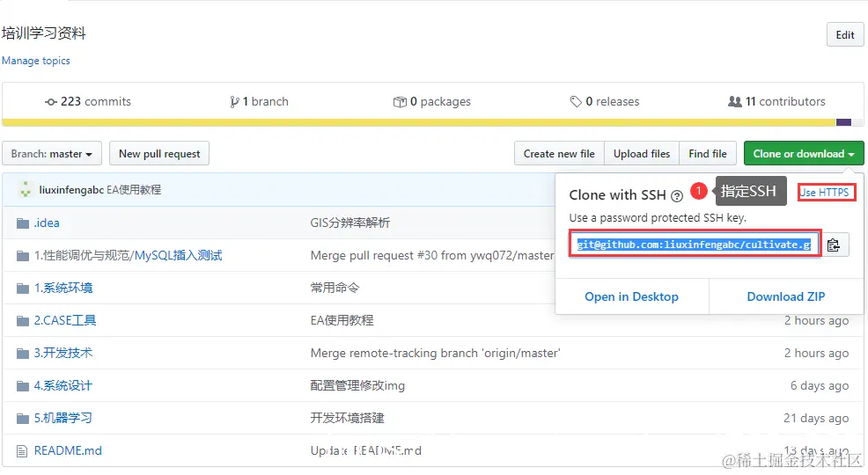The height and width of the screenshot is (475, 868).
Task: Click the New pull request button
Action: coord(159,154)
